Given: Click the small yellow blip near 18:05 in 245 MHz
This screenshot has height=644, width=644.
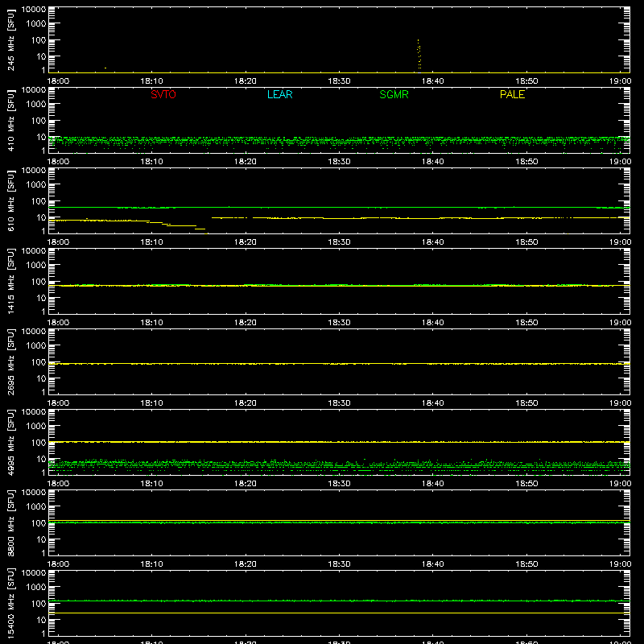Looking at the screenshot, I should [105, 68].
